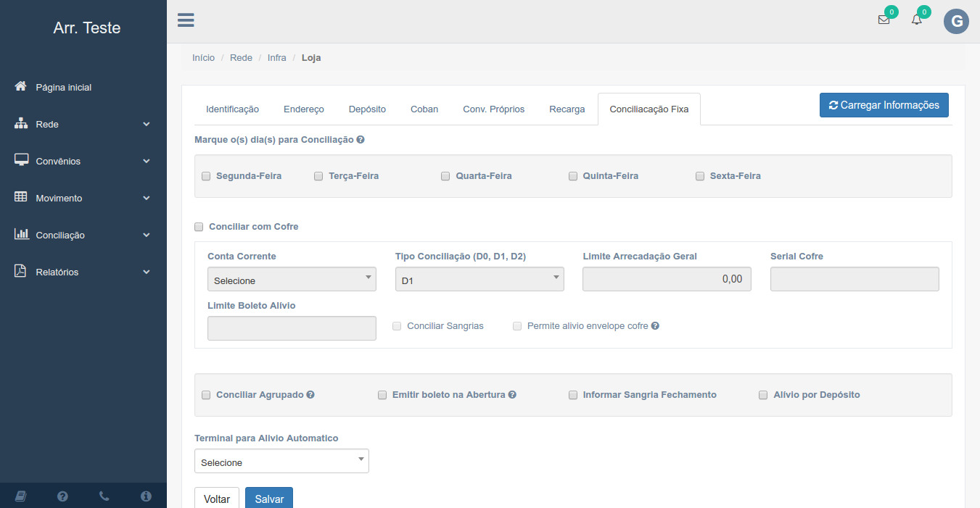Viewport: 980px width, 508px height.
Task: Click the Salvar button
Action: 269,499
